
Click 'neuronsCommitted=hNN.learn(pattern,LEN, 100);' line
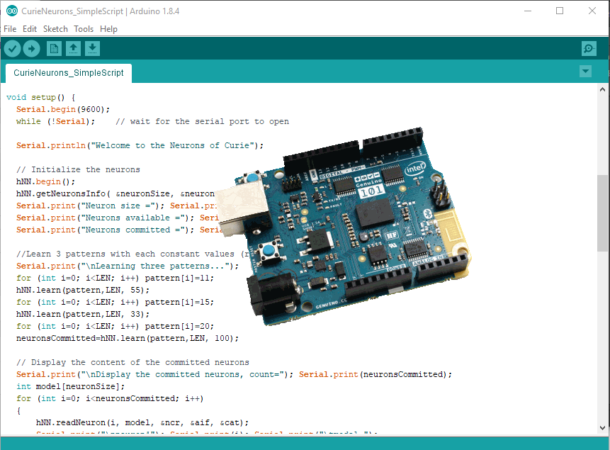[x=128, y=338]
